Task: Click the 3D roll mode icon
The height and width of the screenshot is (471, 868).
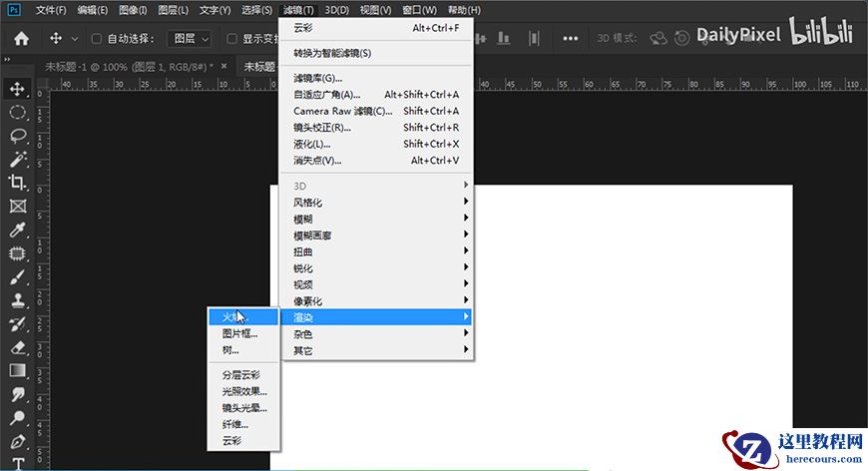Action: 682,38
